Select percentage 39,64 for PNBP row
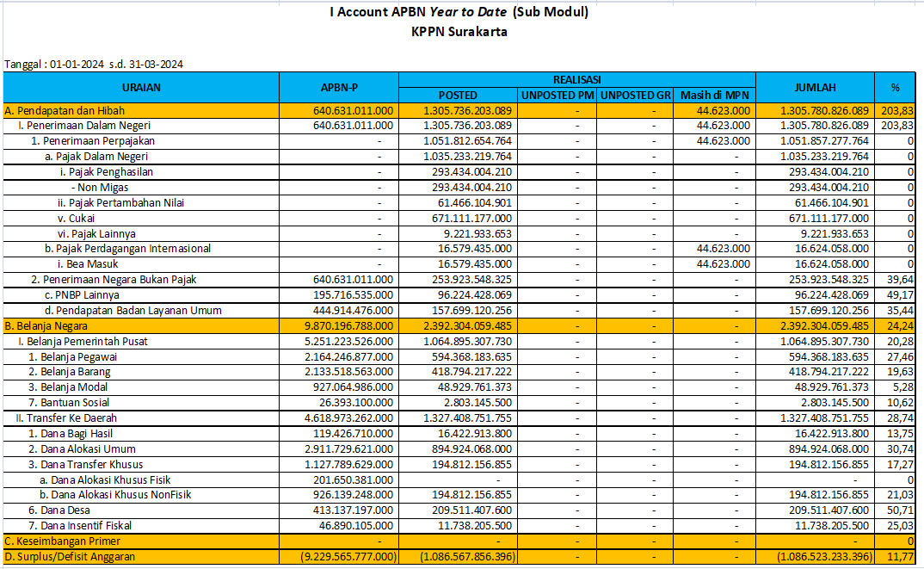This screenshot has width=924, height=569. pos(901,280)
